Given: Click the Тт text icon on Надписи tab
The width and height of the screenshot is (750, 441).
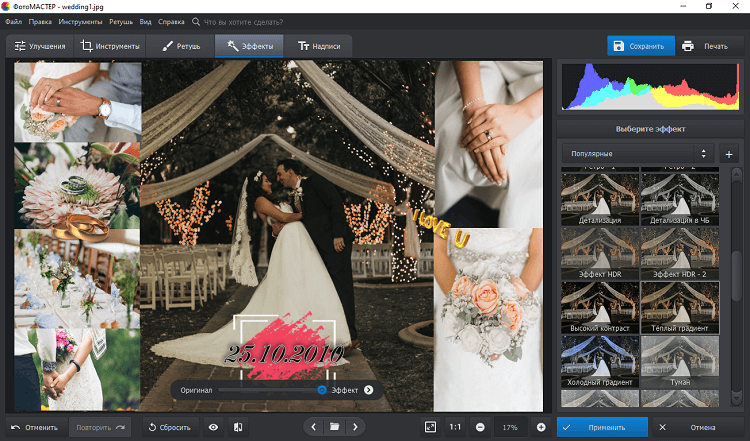Looking at the screenshot, I should (304, 46).
